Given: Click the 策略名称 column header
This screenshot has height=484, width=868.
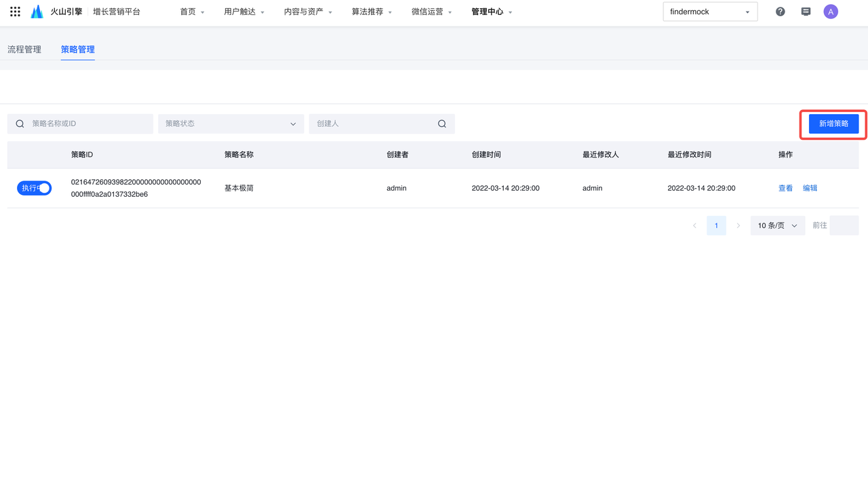Looking at the screenshot, I should pyautogui.click(x=239, y=155).
